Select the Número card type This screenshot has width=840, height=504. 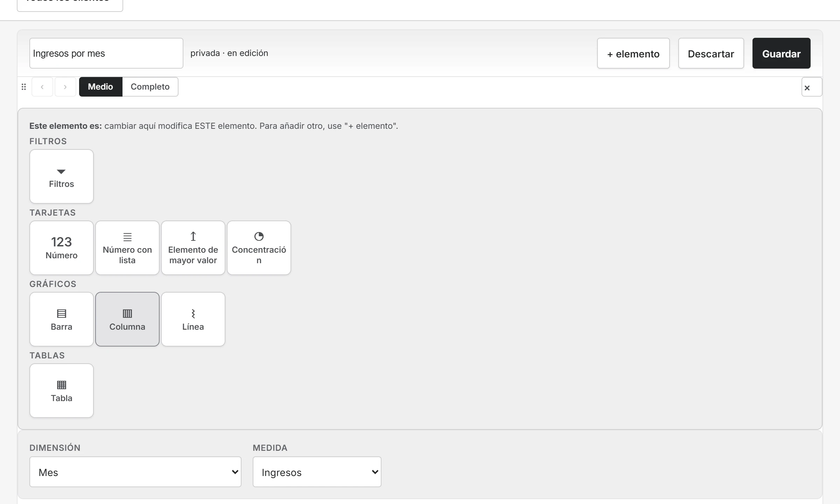62,248
